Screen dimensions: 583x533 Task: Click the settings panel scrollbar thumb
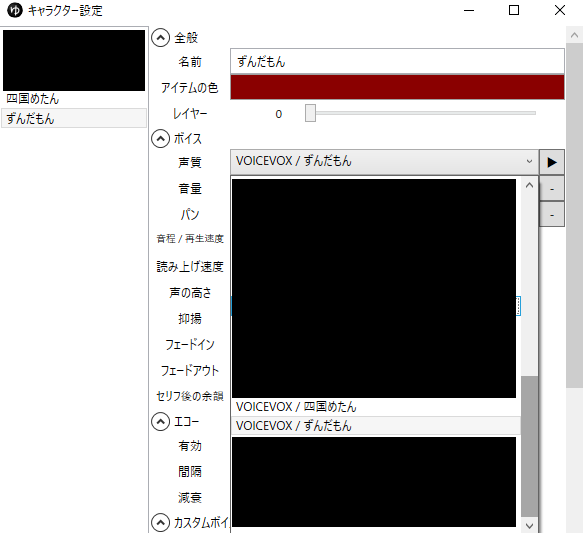click(x=574, y=216)
